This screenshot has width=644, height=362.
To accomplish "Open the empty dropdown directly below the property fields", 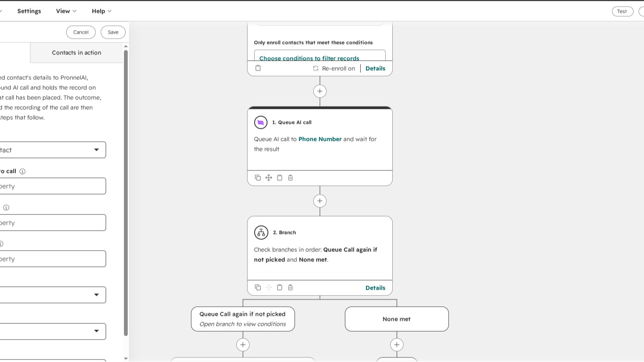I will click(52, 295).
